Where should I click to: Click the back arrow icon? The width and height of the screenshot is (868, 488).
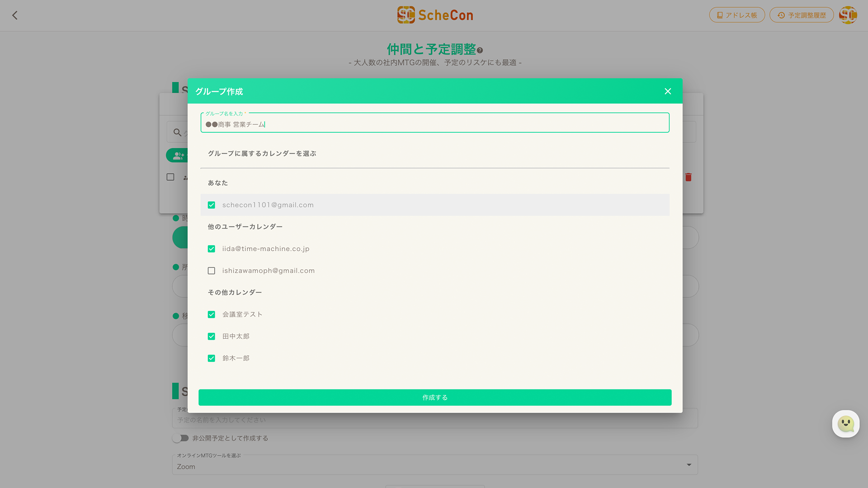click(15, 15)
